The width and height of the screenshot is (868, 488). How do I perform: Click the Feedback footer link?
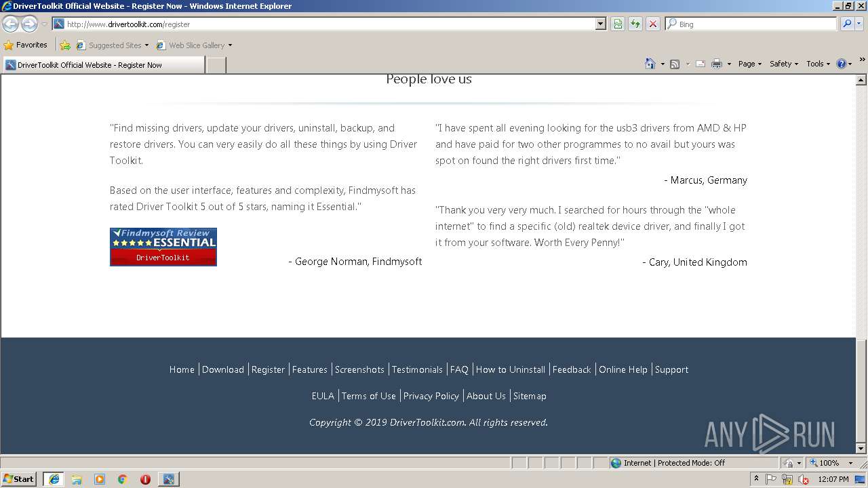click(x=572, y=369)
